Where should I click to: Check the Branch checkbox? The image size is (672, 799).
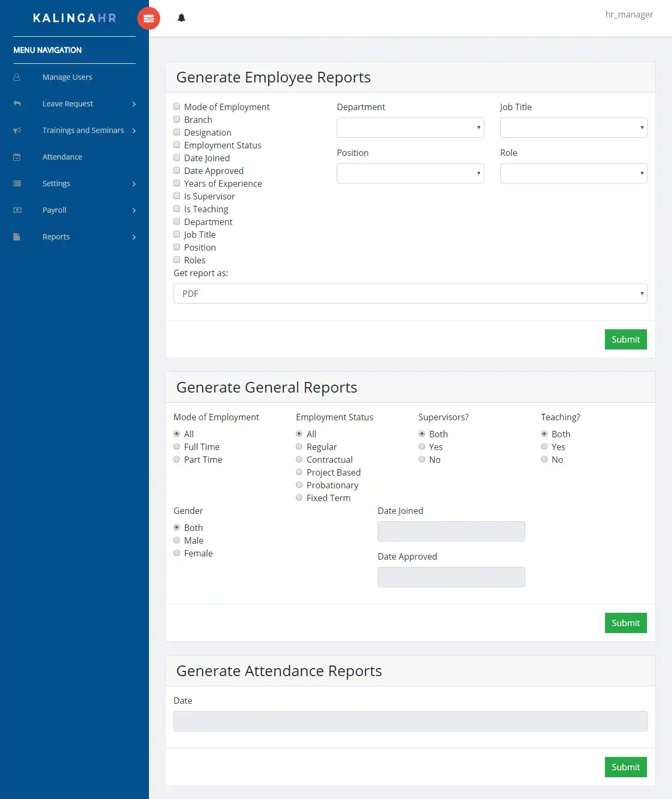[177, 119]
